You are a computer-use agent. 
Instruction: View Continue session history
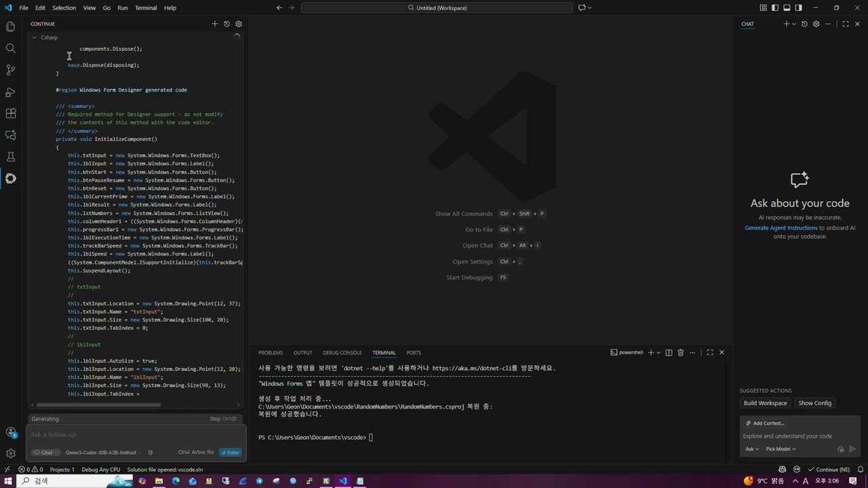coord(226,24)
